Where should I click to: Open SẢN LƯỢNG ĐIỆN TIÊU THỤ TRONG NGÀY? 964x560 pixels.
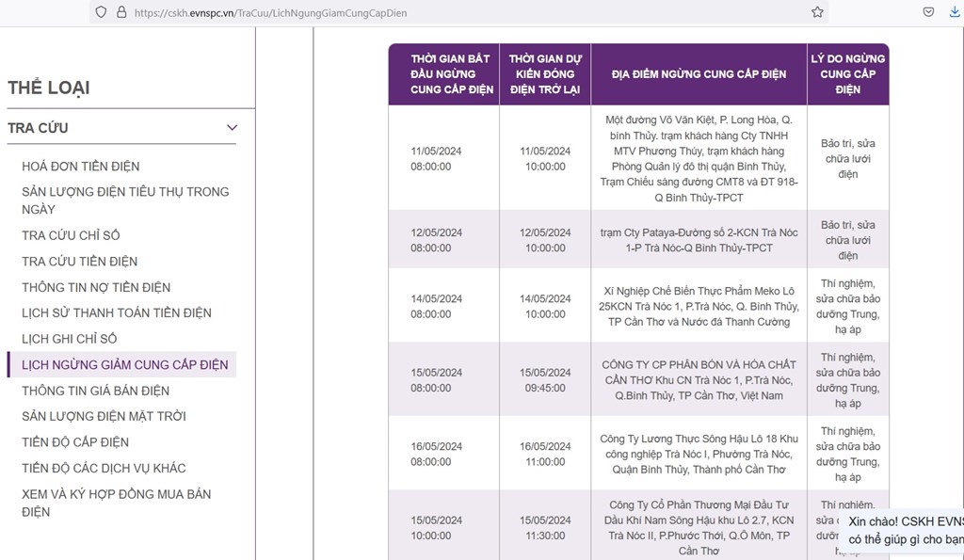coord(125,200)
